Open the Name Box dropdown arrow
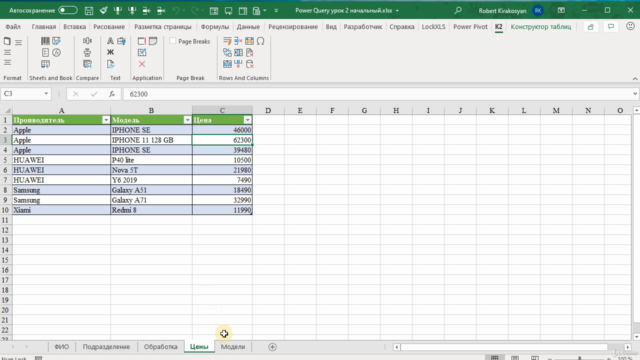 46,94
